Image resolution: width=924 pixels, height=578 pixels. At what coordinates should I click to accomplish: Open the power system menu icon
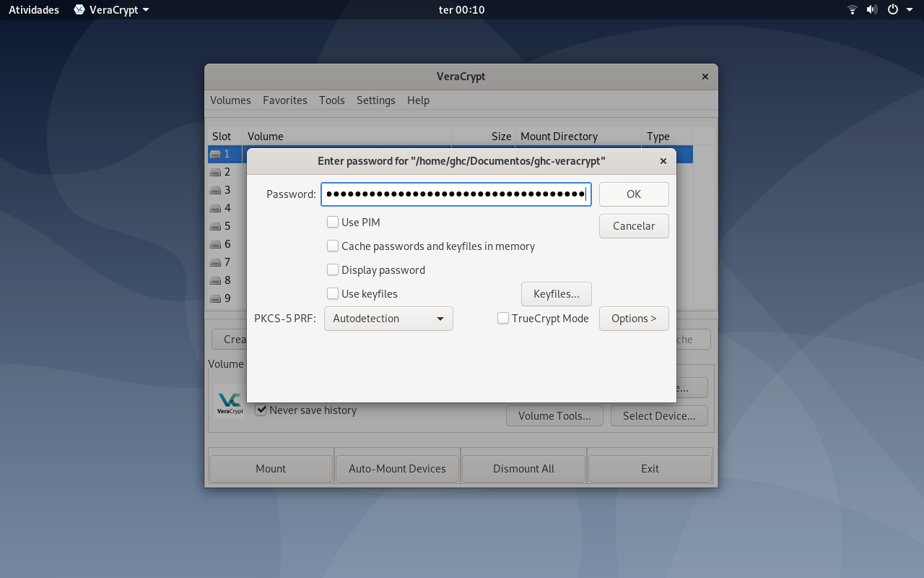pos(893,10)
